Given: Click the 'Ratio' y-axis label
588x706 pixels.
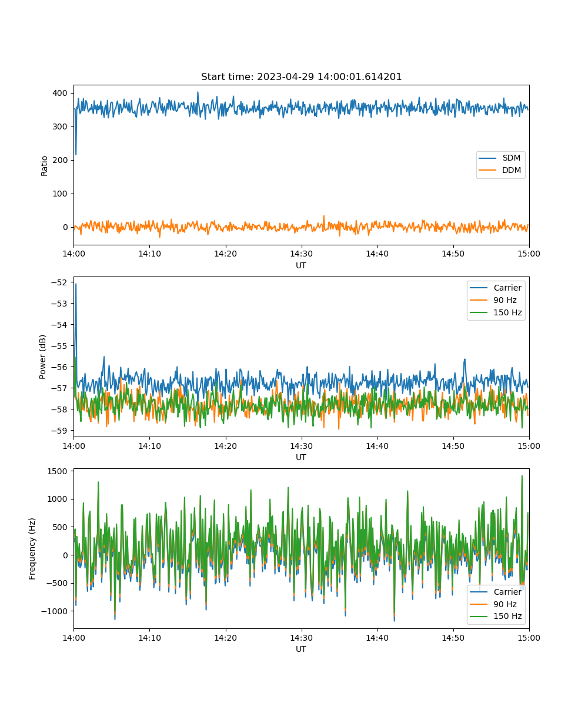Looking at the screenshot, I should point(45,165).
